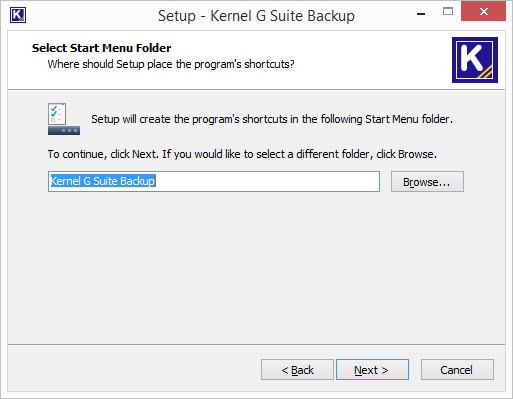The width and height of the screenshot is (513, 399).
Task: Cancel the setup wizard
Action: click(457, 370)
